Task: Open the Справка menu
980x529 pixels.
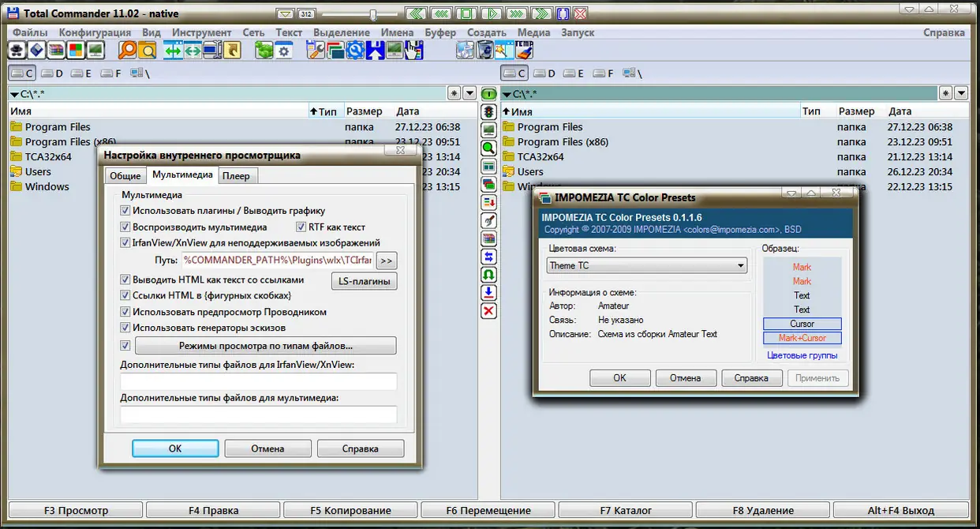Action: point(944,32)
